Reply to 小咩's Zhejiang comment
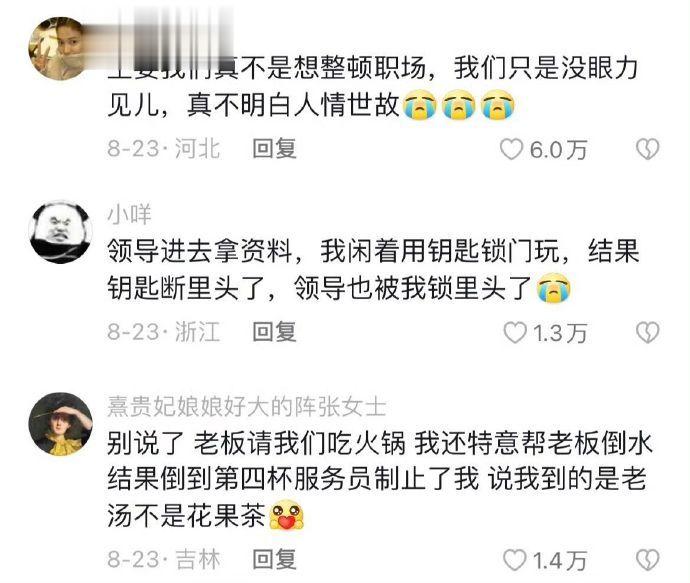690x583 pixels. pyautogui.click(x=274, y=332)
